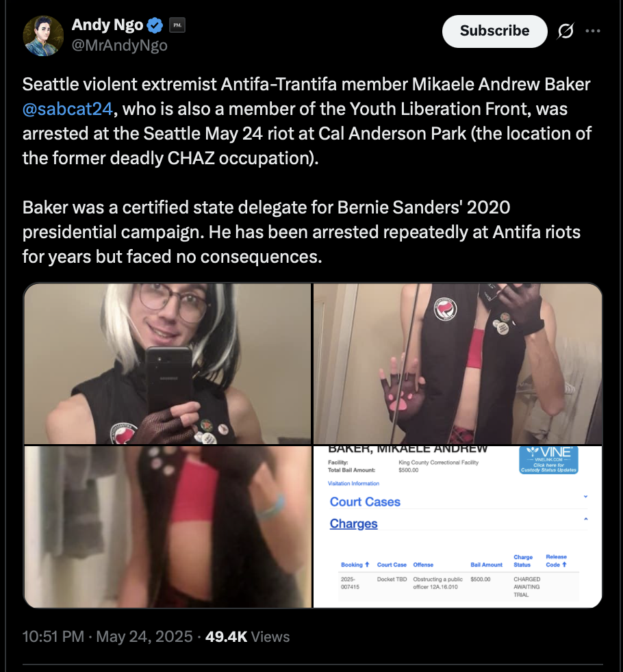Image resolution: width=623 pixels, height=672 pixels.
Task: Click the post timestamp 10:51 PM May 24, 2025
Action: coord(107,636)
